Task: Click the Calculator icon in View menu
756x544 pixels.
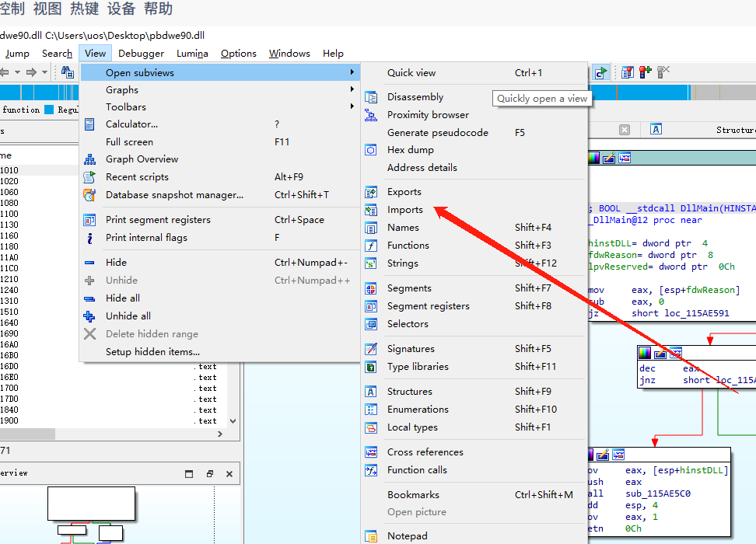Action: (89, 124)
